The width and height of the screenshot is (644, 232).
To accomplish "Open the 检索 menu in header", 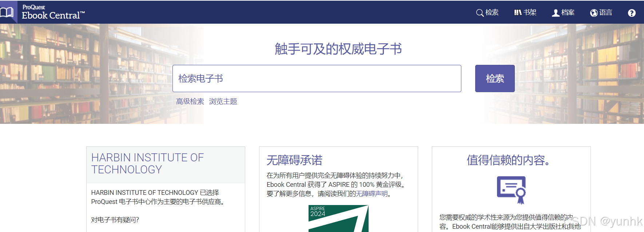I will [x=488, y=13].
